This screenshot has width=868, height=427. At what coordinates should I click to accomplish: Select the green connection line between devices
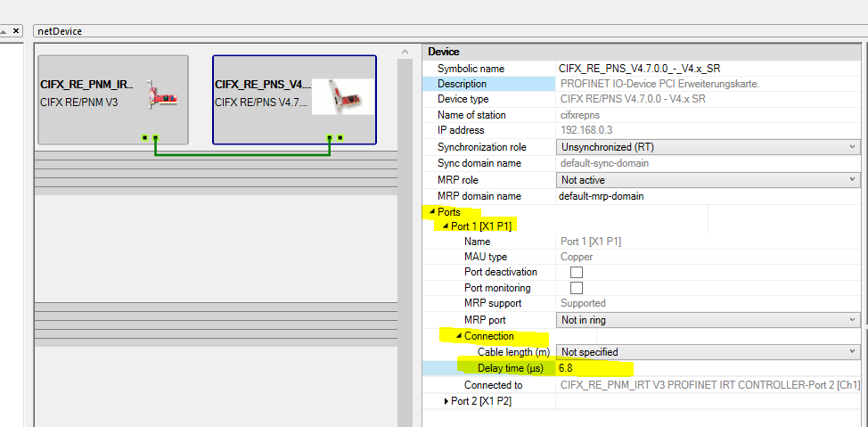tap(242, 155)
